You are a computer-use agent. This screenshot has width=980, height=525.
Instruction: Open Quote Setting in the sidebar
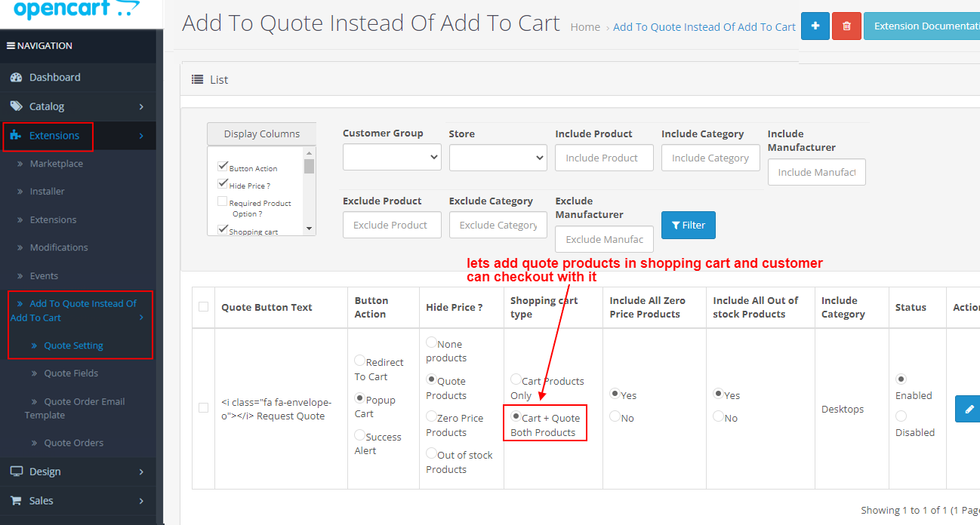point(74,345)
